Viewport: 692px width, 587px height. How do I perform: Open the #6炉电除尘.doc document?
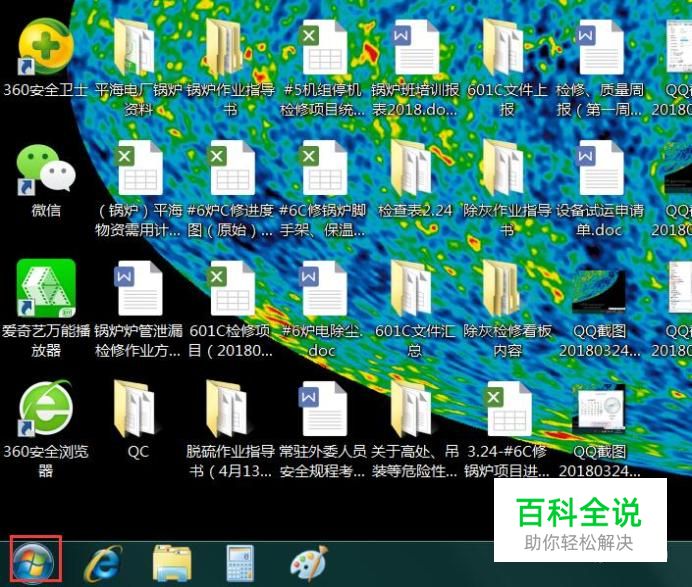click(x=324, y=289)
